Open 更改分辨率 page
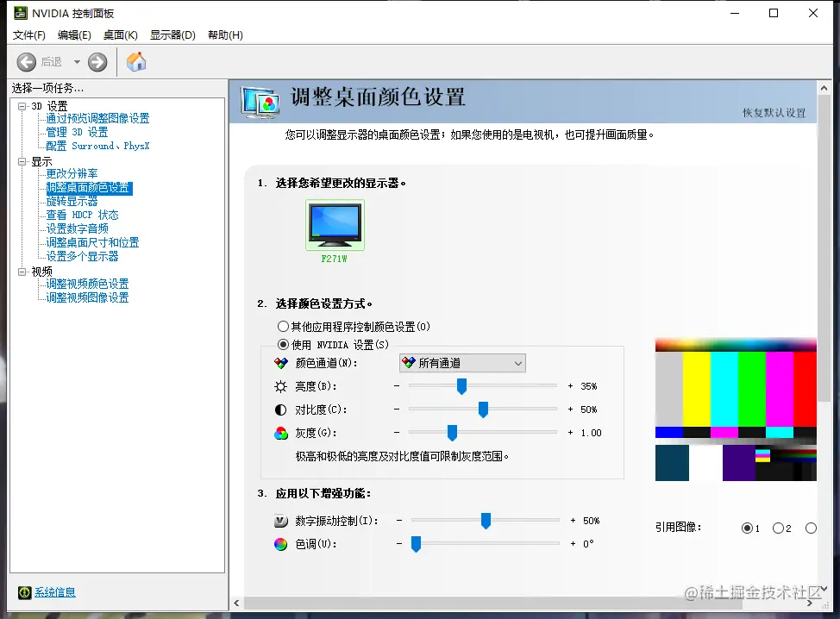The height and width of the screenshot is (619, 840). [72, 173]
